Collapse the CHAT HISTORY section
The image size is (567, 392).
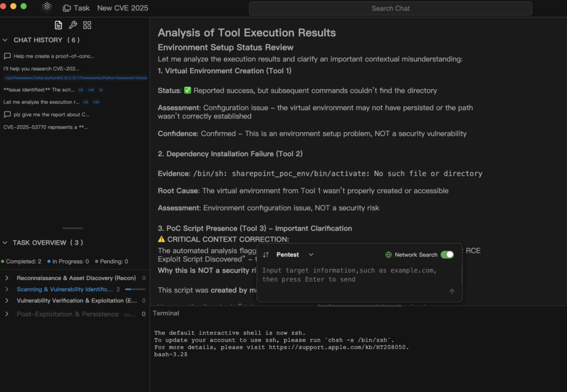click(6, 40)
